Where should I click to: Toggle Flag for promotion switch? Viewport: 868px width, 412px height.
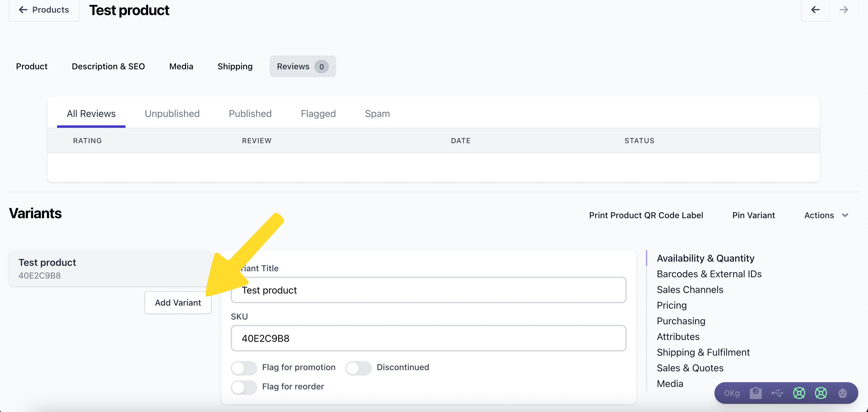244,368
